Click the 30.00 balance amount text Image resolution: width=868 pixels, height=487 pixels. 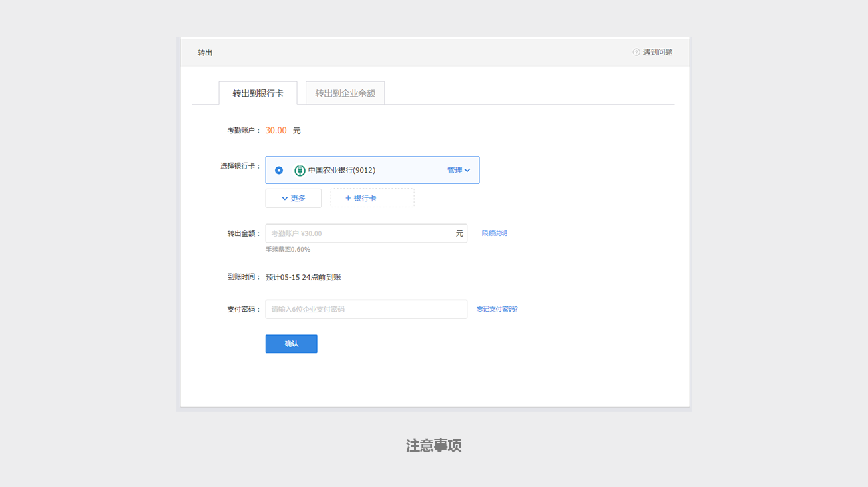(x=276, y=131)
